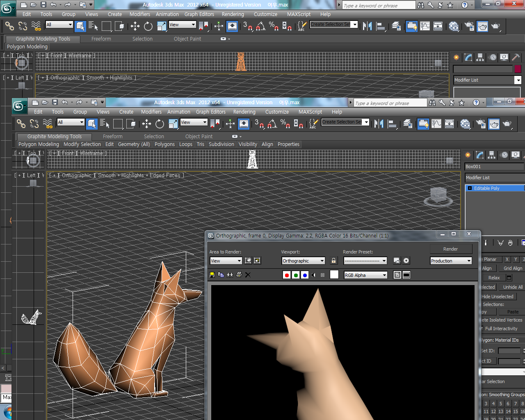
Task: Click Select and Link icon in front window
Action: point(21,123)
